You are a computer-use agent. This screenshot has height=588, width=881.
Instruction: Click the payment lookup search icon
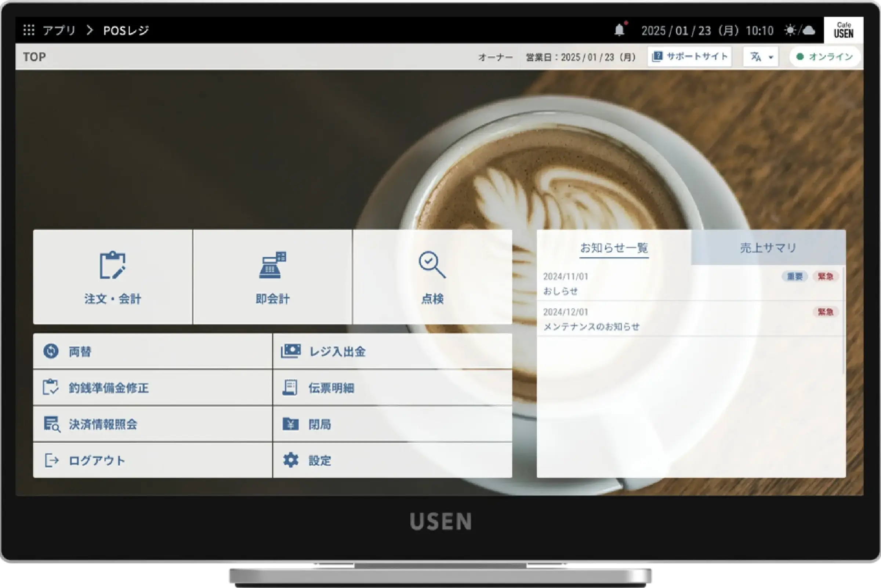[52, 424]
